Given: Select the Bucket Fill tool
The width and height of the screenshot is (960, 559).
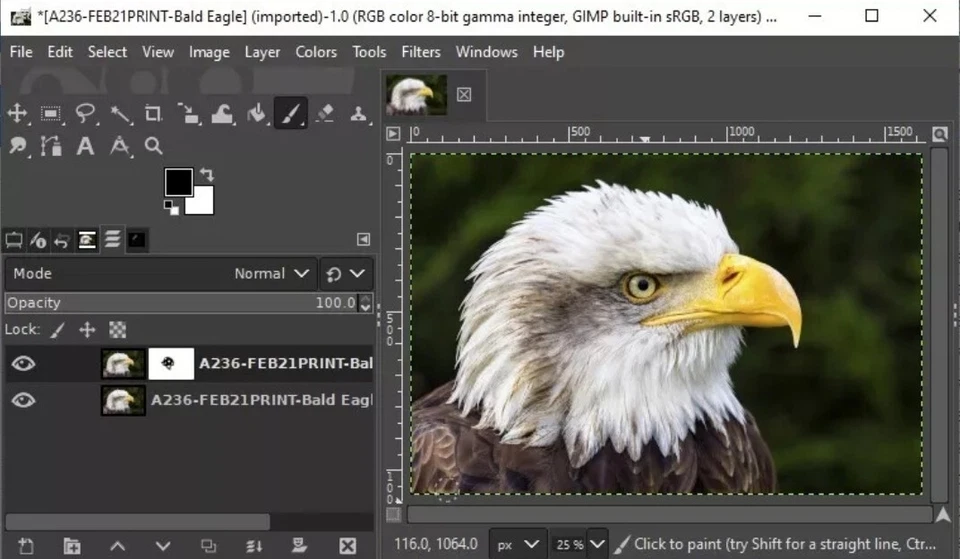Looking at the screenshot, I should click(256, 114).
